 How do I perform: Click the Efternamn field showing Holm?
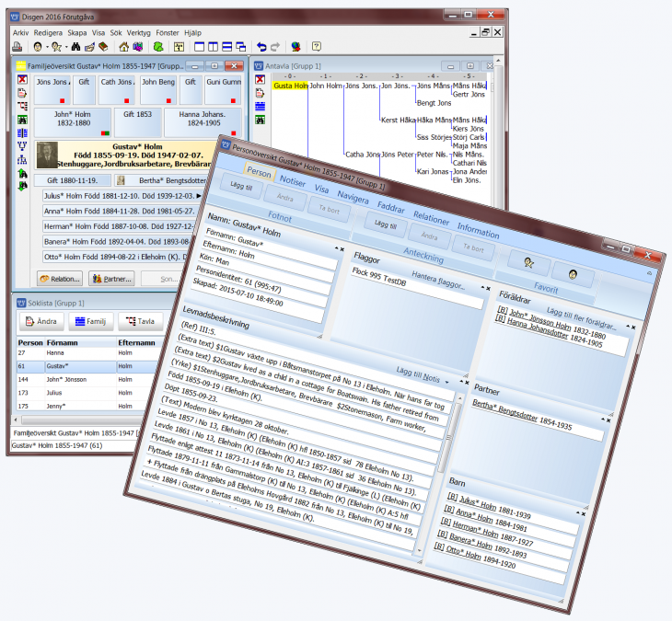267,265
